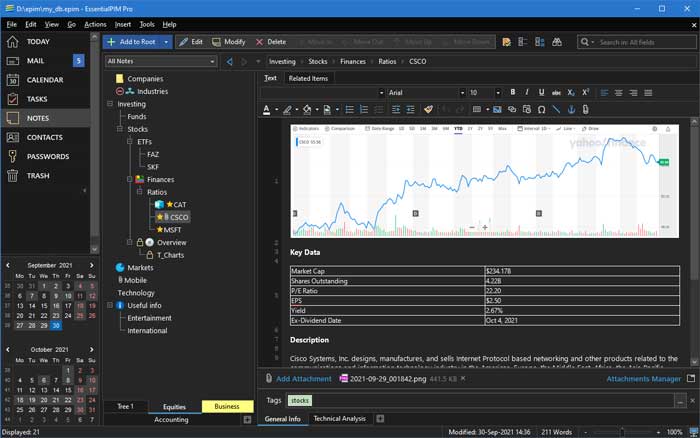This screenshot has height=438, width=700.
Task: Collapse the Stocks tree node
Action: coord(120,129)
